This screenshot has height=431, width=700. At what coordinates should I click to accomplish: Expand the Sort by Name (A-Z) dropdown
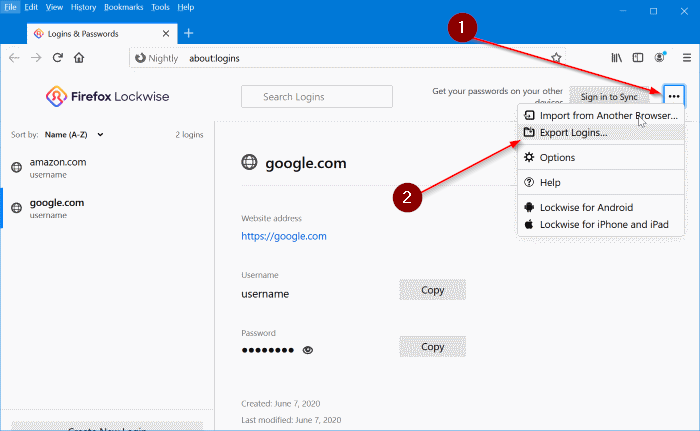click(74, 134)
